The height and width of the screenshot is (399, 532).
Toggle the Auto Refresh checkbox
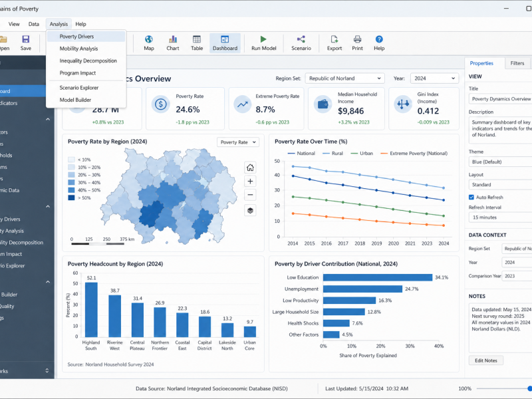(x=471, y=197)
